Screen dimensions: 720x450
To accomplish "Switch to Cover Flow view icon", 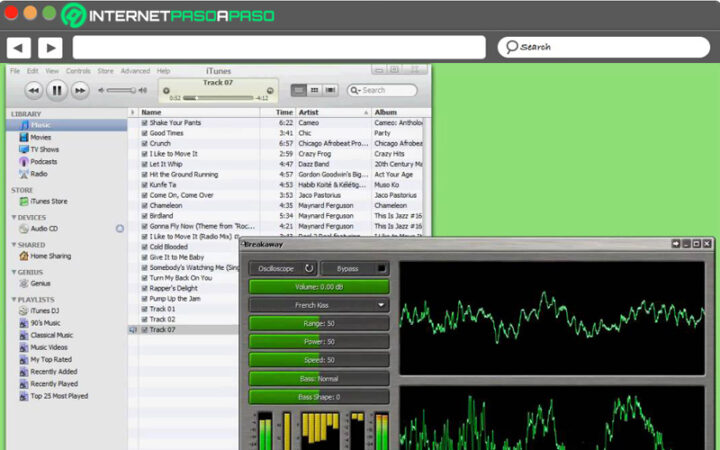I will coord(327,90).
